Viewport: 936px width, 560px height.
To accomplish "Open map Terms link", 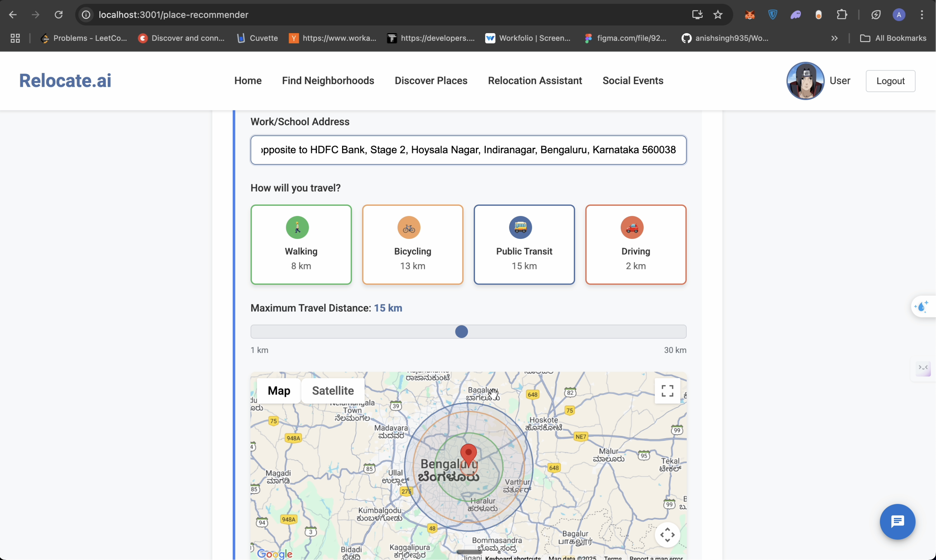I will 613,558.
